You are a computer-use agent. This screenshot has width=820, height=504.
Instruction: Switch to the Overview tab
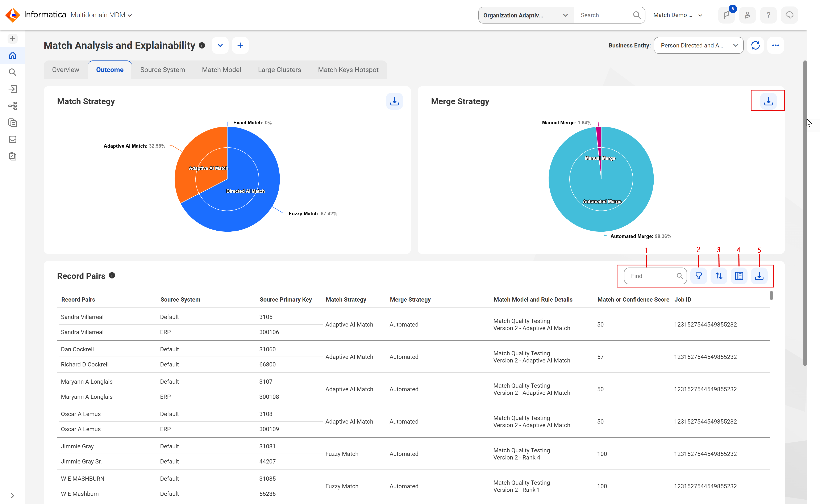pos(66,70)
